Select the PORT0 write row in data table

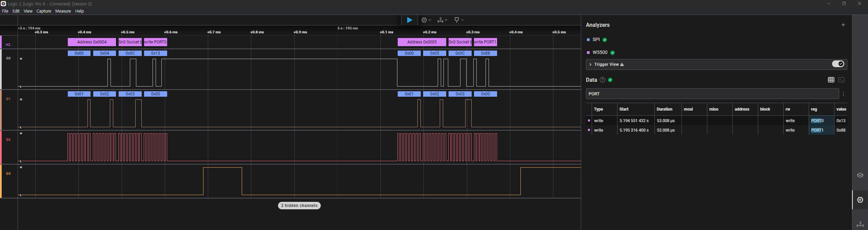point(716,121)
